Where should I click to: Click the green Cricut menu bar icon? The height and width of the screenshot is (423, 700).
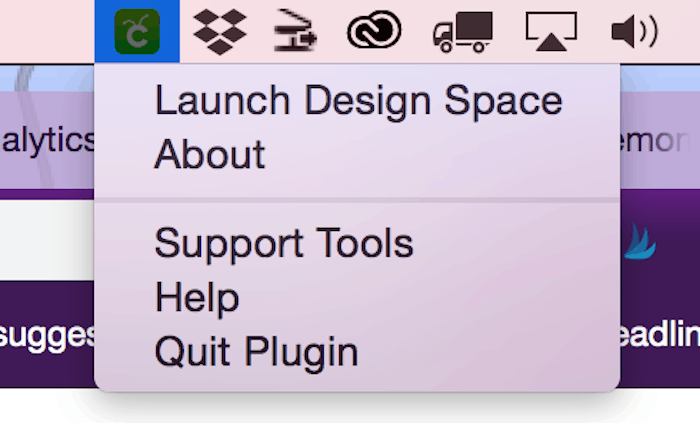pyautogui.click(x=137, y=31)
